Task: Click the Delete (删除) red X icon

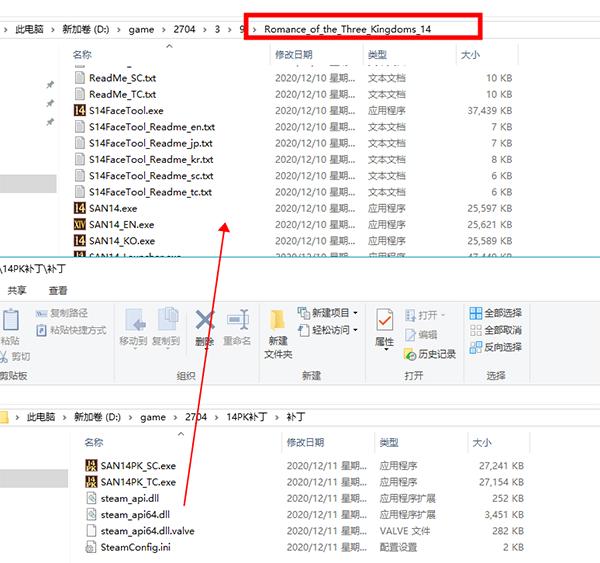Action: (x=204, y=322)
